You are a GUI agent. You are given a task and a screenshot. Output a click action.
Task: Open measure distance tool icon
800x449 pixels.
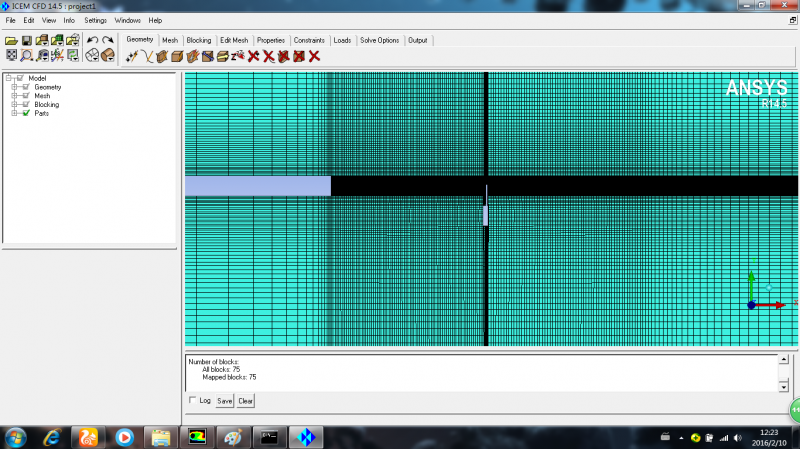[42, 55]
